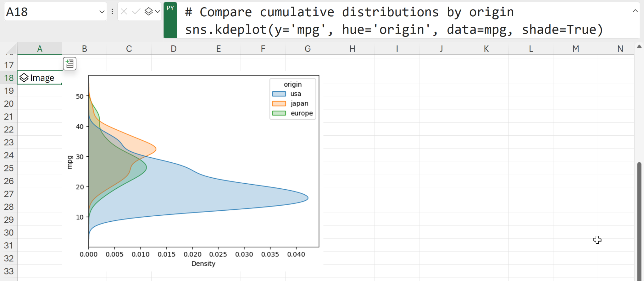Select row 23 header
This screenshot has width=644, height=281.
pyautogui.click(x=9, y=142)
